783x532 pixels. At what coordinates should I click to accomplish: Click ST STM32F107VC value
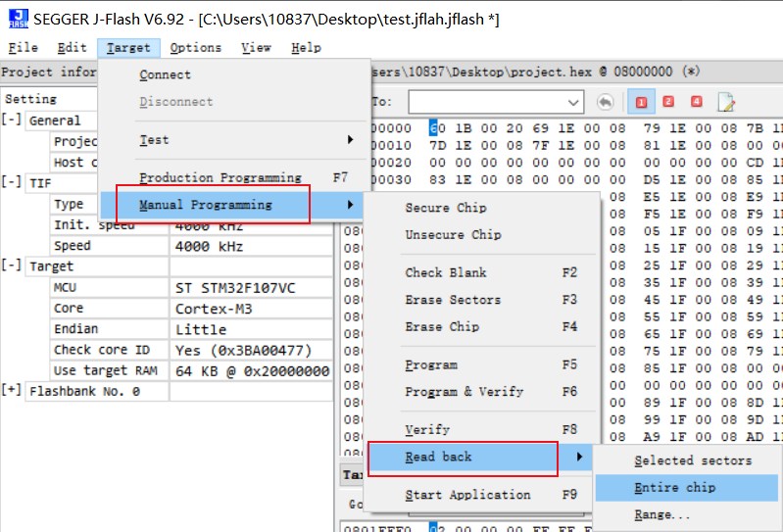pos(235,288)
